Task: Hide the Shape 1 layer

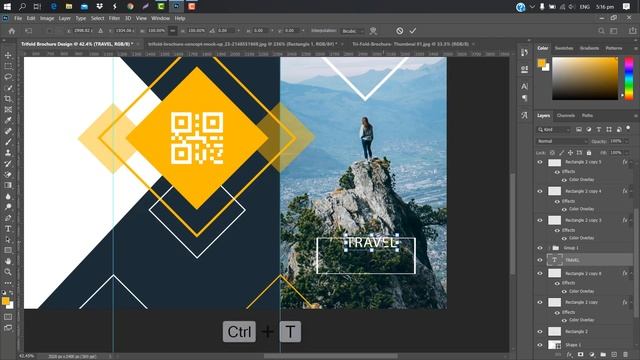Action: pyautogui.click(x=540, y=344)
